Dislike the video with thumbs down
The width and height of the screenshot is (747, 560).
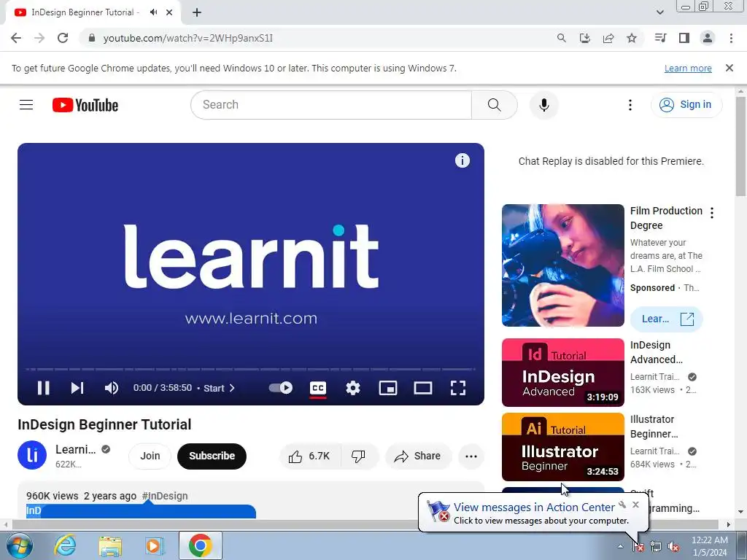click(x=359, y=456)
